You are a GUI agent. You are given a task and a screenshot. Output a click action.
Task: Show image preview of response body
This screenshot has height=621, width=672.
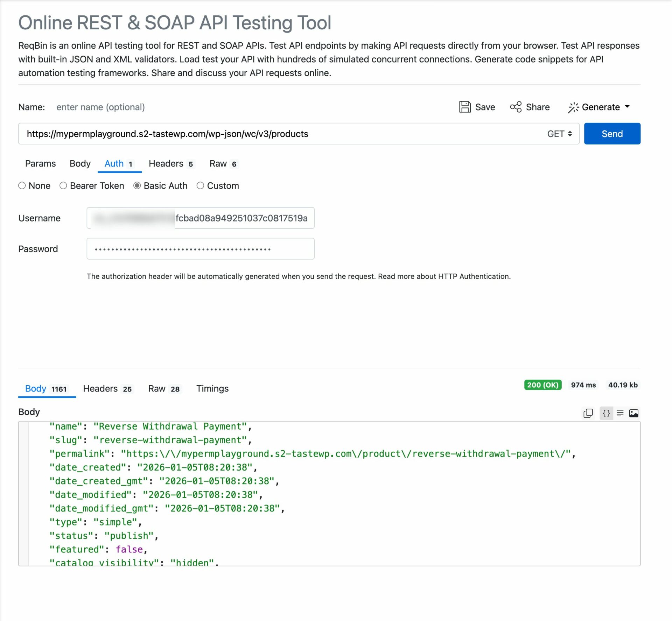click(x=634, y=413)
